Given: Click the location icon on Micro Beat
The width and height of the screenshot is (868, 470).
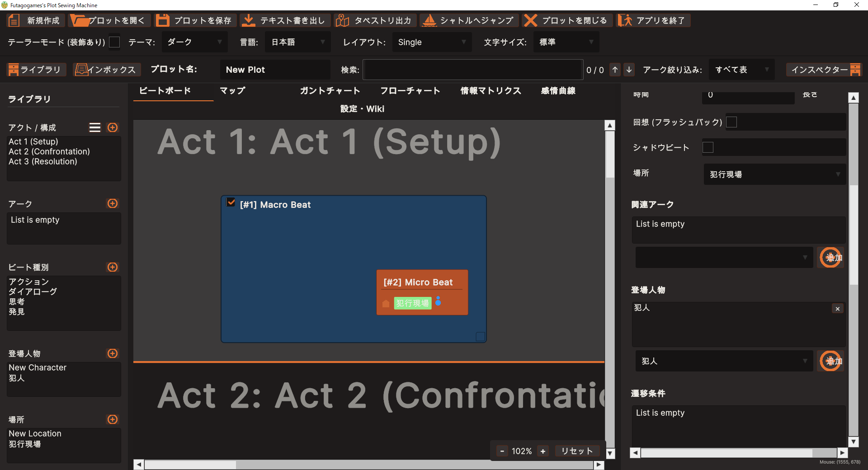Looking at the screenshot, I should tap(386, 304).
